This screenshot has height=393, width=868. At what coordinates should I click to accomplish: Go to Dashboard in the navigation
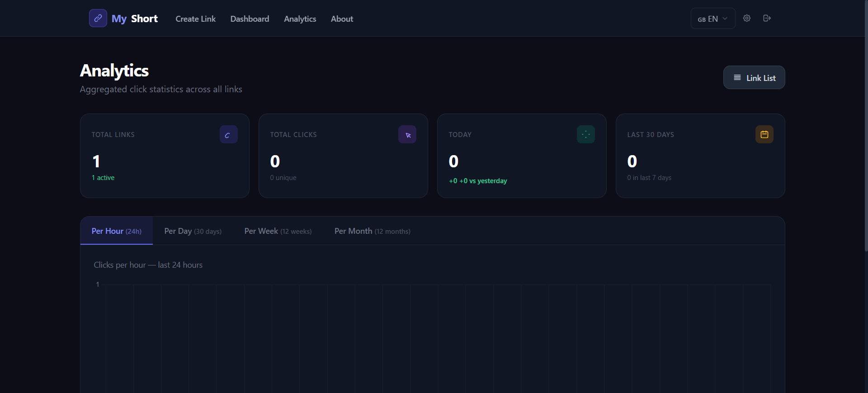coord(250,19)
